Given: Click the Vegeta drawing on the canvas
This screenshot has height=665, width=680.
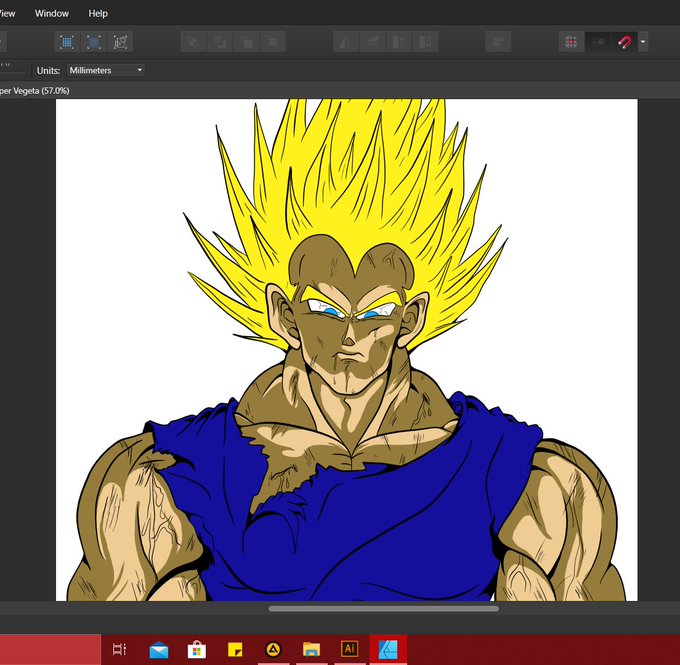Looking at the screenshot, I should point(347,350).
